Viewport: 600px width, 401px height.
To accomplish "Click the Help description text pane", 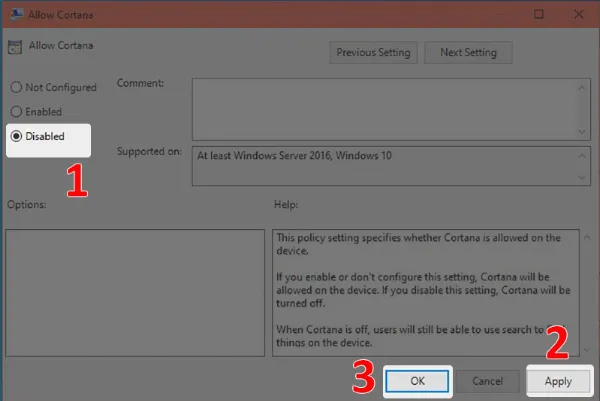I will [420, 290].
